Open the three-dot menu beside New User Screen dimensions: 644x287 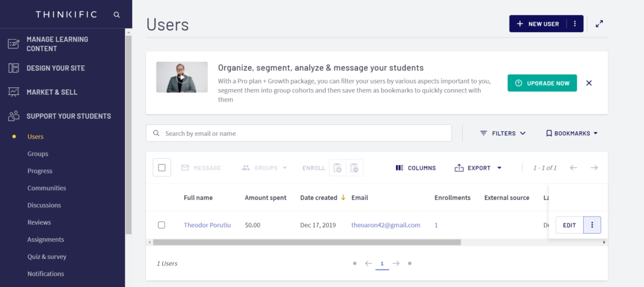coord(575,24)
